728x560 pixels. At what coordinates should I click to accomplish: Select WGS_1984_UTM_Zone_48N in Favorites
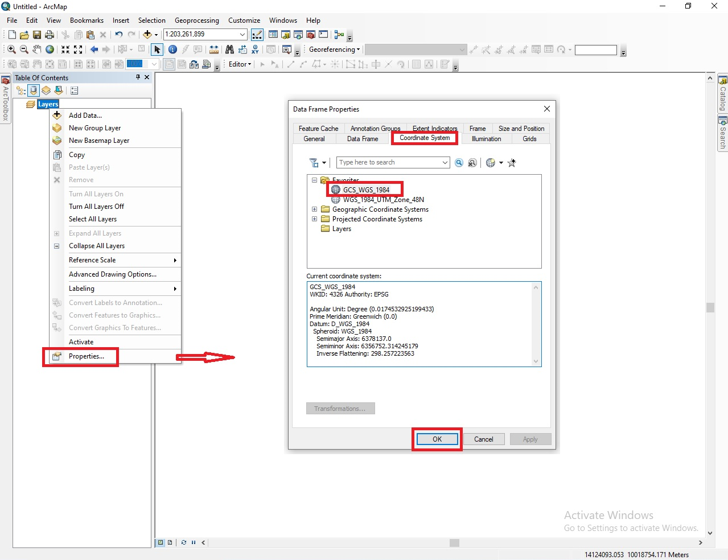[383, 200]
